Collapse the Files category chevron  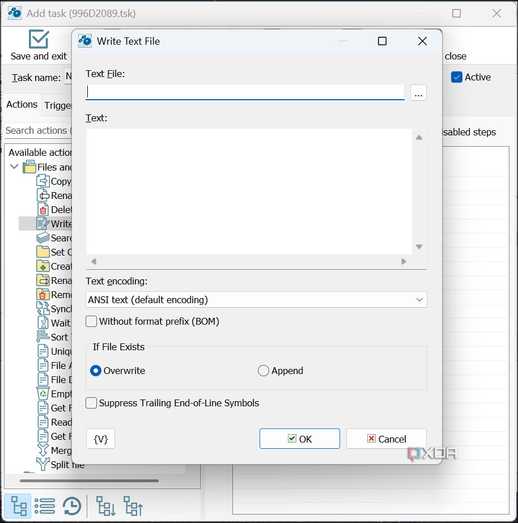point(14,166)
